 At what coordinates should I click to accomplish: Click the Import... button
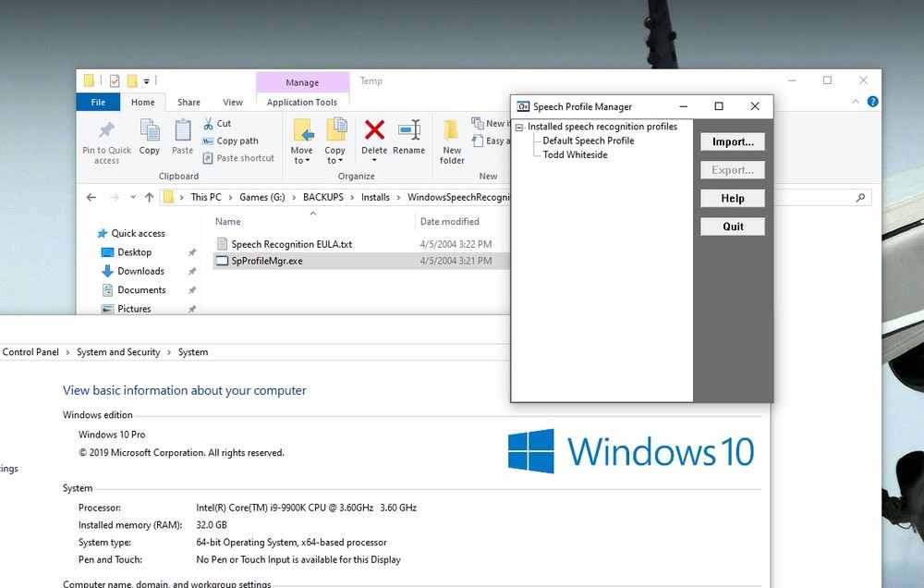click(x=733, y=141)
